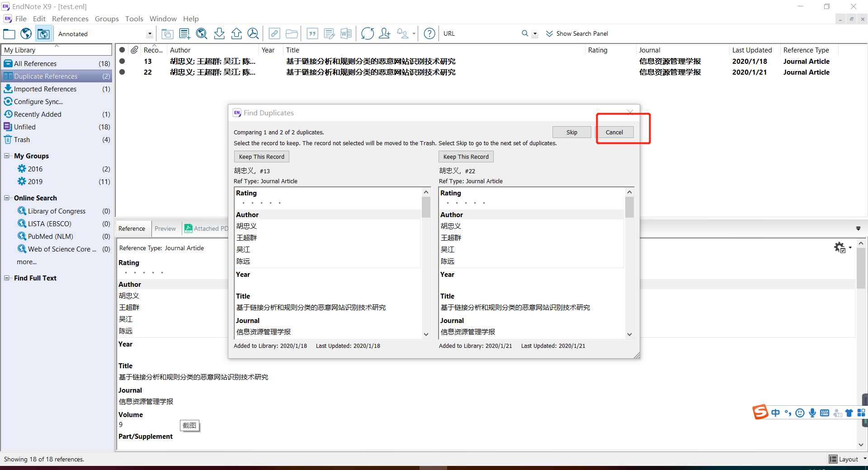This screenshot has height=470, width=868.
Task: Open the Annotated output style dropdown
Action: point(150,34)
